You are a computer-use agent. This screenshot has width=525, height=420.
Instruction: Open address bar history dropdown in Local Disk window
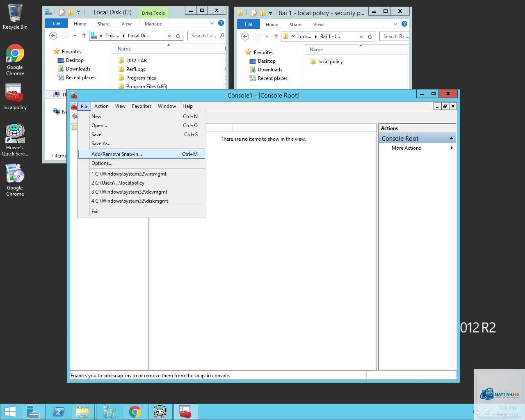click(x=169, y=36)
